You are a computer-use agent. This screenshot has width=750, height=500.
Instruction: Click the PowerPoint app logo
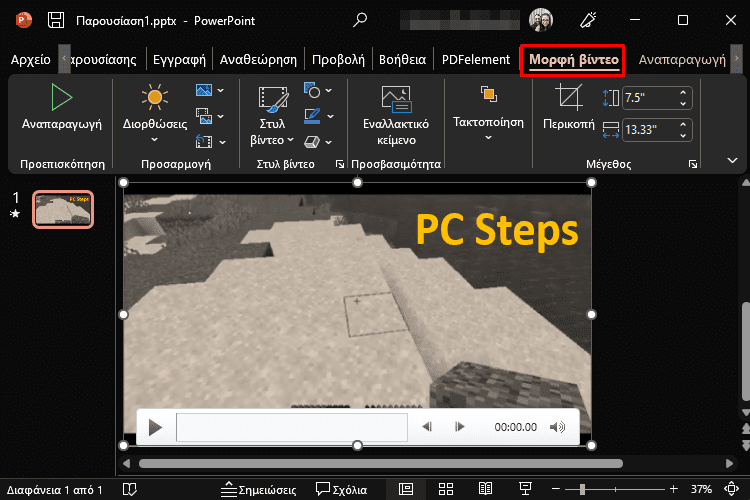(x=23, y=20)
